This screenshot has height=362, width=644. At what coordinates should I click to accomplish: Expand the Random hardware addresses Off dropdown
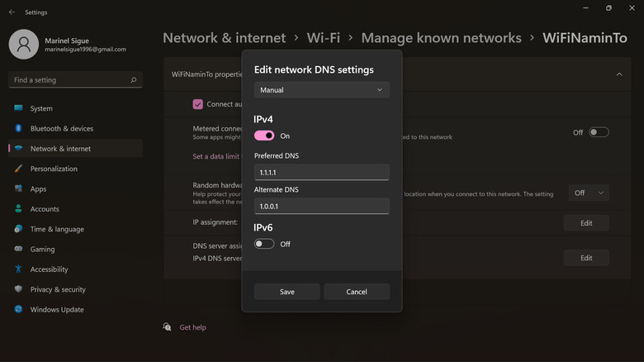tap(589, 193)
